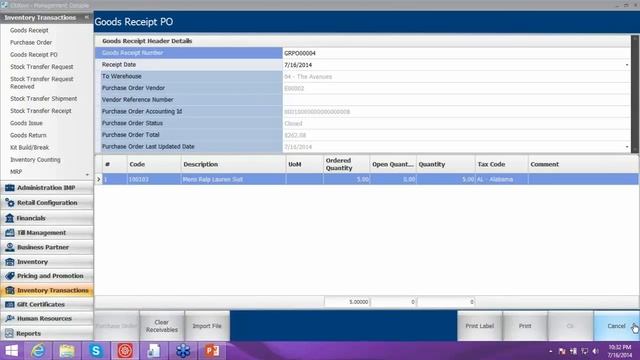Click the Inventory Transactions module icon
The height and width of the screenshot is (360, 640).
(x=10, y=290)
